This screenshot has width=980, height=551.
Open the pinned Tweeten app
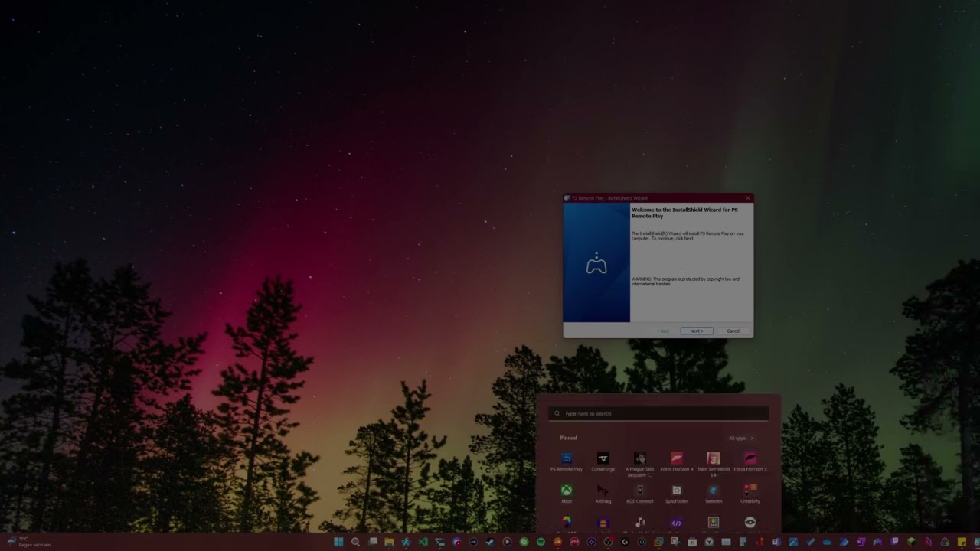714,494
